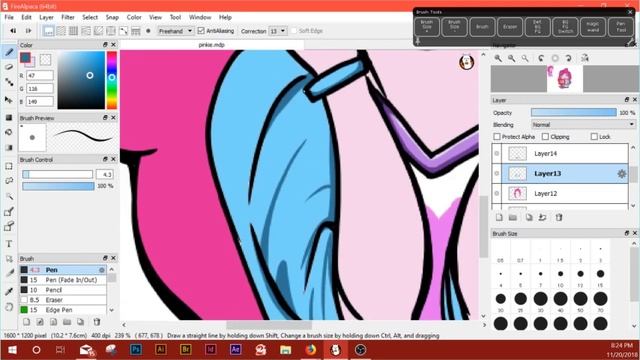Viewport: 640px width, 360px height.
Task: Select the Bucket tool in left toolbar
Action: tap(9, 132)
